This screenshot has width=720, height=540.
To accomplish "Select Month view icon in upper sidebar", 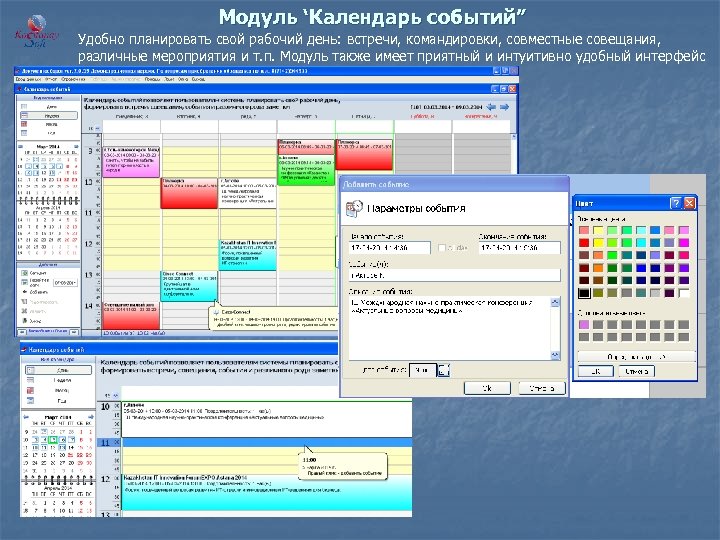I will click(24, 124).
